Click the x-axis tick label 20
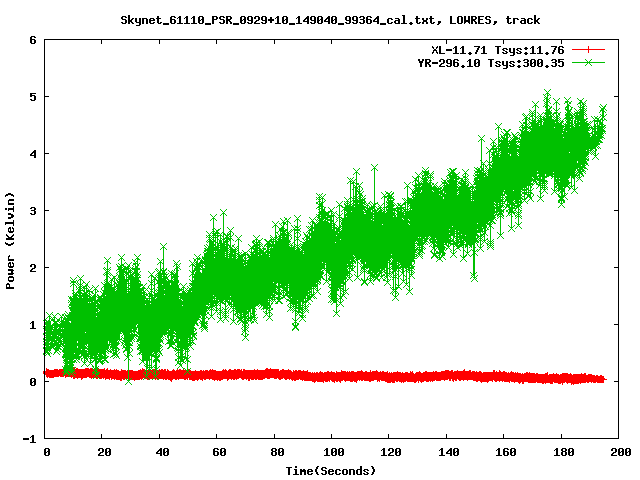The image size is (640, 480). (104, 453)
